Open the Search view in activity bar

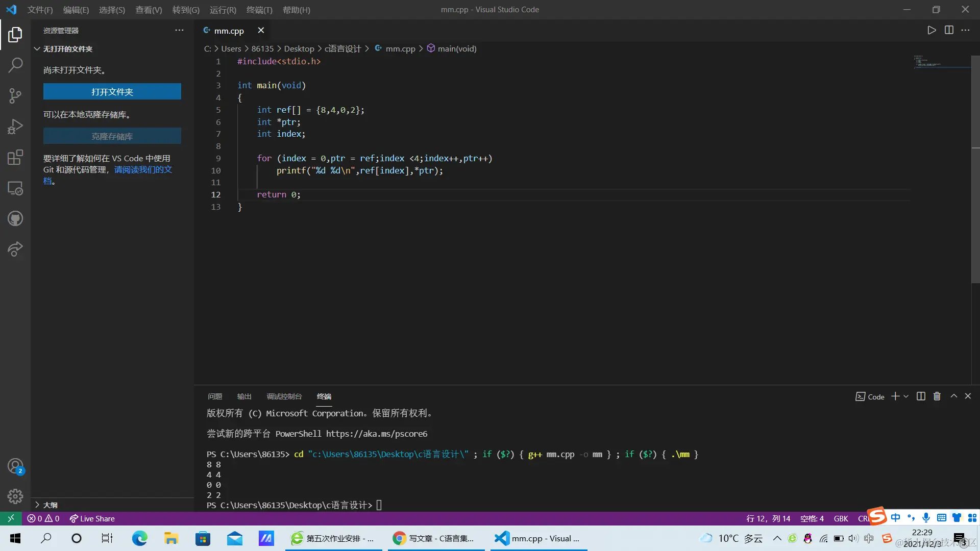click(15, 65)
